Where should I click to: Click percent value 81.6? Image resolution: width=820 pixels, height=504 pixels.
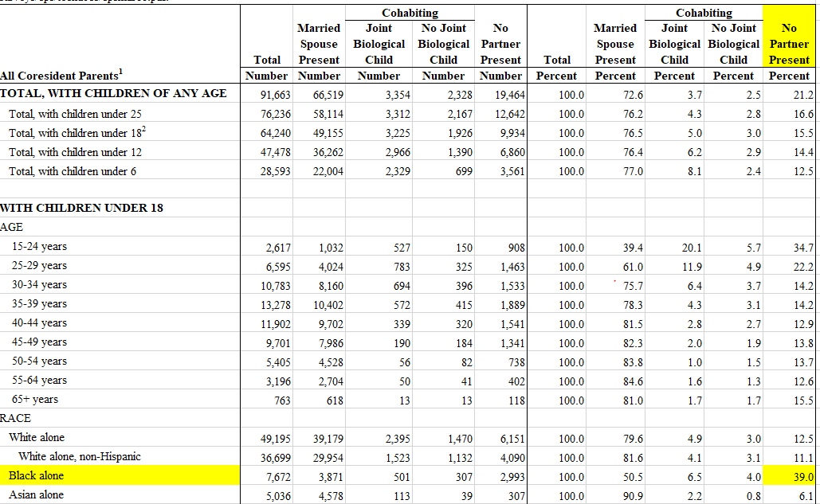[633, 458]
